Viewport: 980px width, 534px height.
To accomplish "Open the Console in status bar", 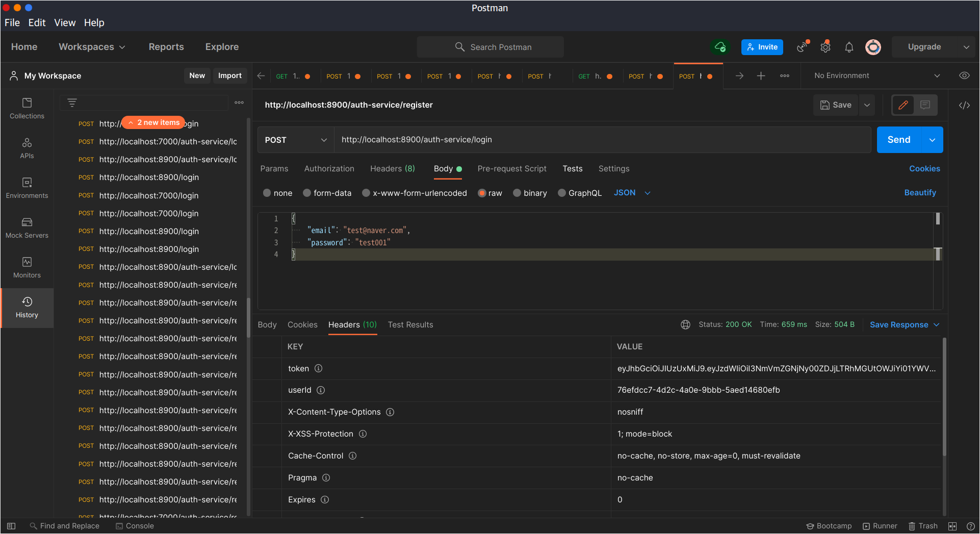I will [135, 526].
